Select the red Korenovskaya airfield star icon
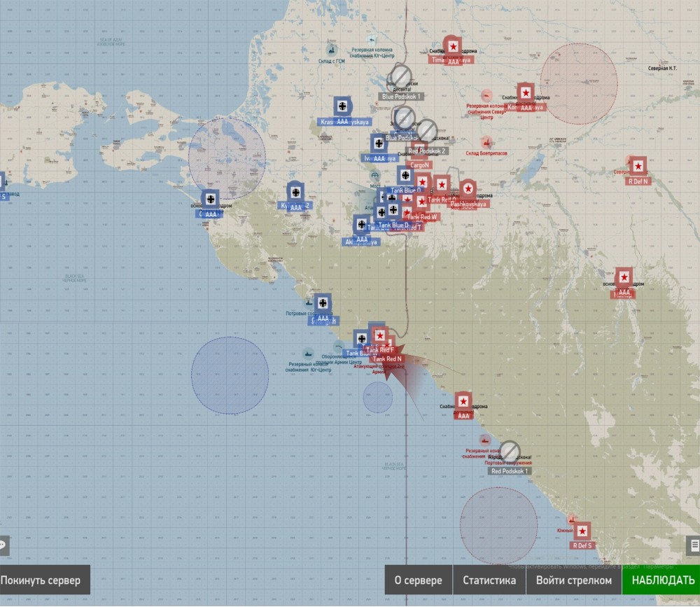 coord(526,93)
